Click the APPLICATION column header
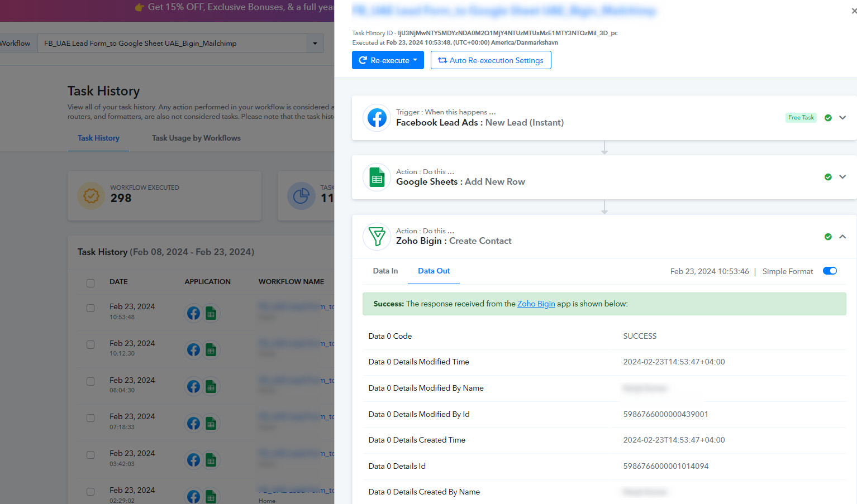 (207, 282)
